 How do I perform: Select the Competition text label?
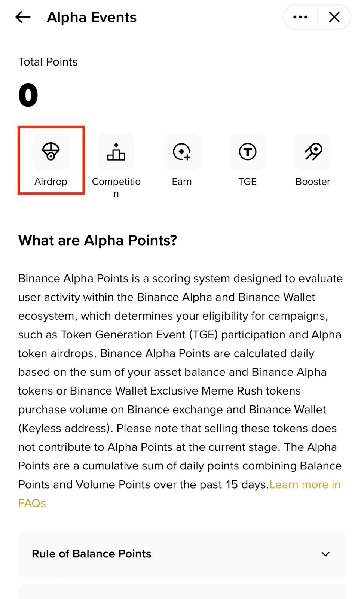(x=116, y=182)
